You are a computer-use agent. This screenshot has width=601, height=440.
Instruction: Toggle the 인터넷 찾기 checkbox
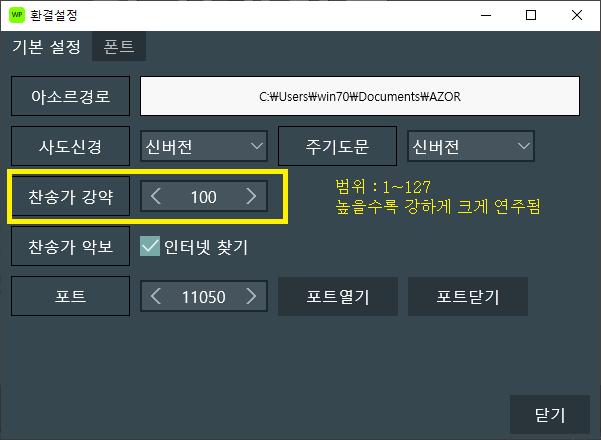150,246
